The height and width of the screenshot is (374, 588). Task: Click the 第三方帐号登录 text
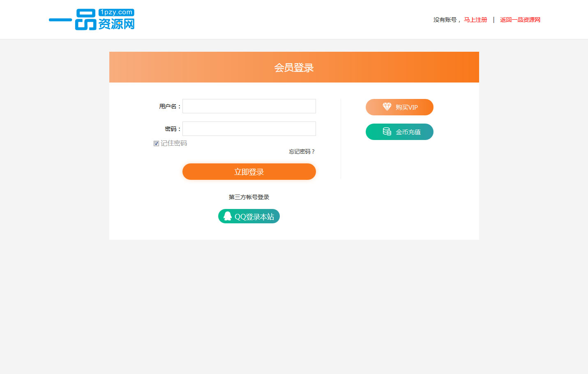point(249,197)
